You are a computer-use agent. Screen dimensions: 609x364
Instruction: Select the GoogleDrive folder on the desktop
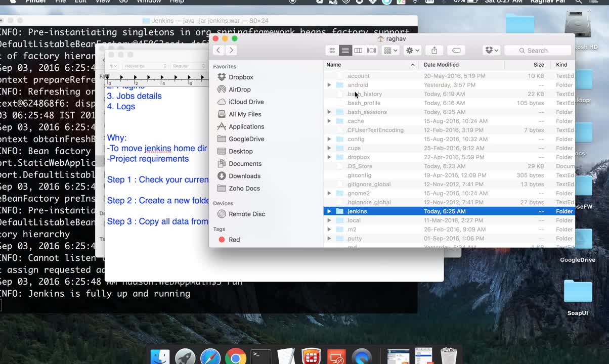(578, 245)
